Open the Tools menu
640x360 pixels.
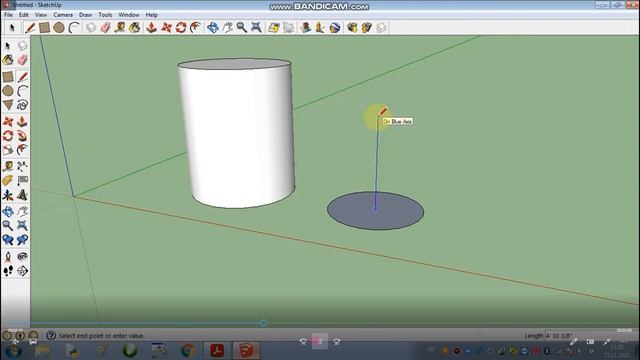(105, 15)
